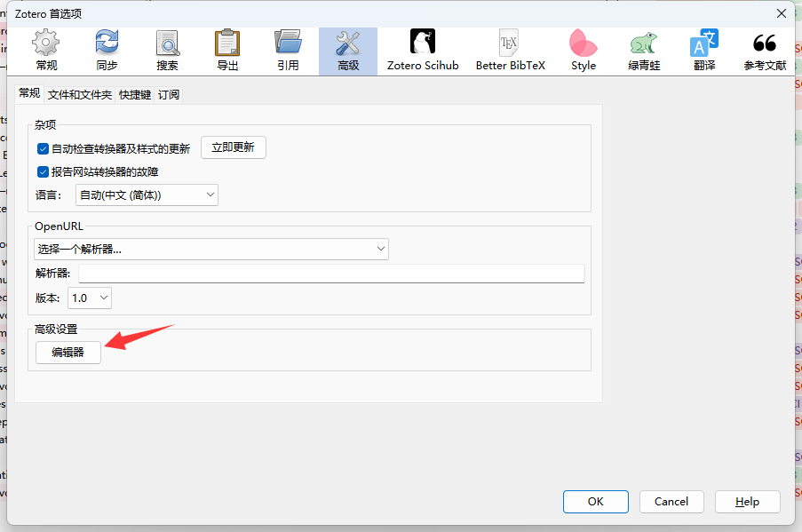Focus the 解析器 resolver text field
Screen dimensions: 802x532
(331, 274)
